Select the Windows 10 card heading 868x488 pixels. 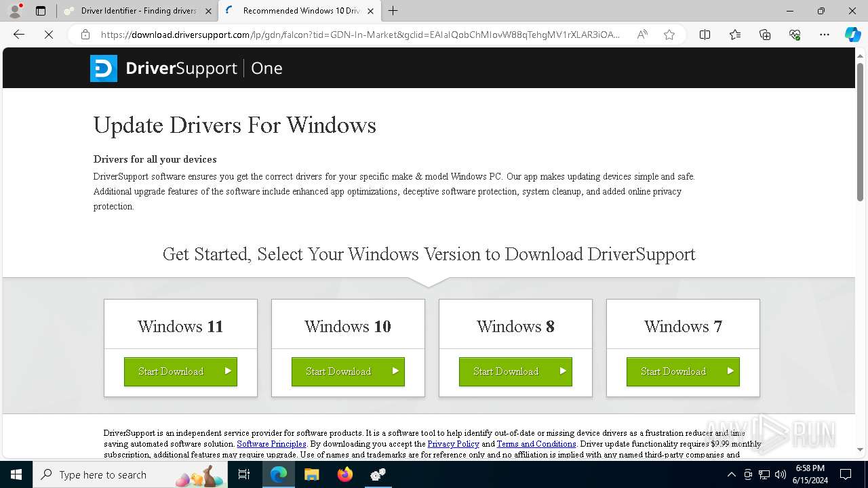coord(348,326)
